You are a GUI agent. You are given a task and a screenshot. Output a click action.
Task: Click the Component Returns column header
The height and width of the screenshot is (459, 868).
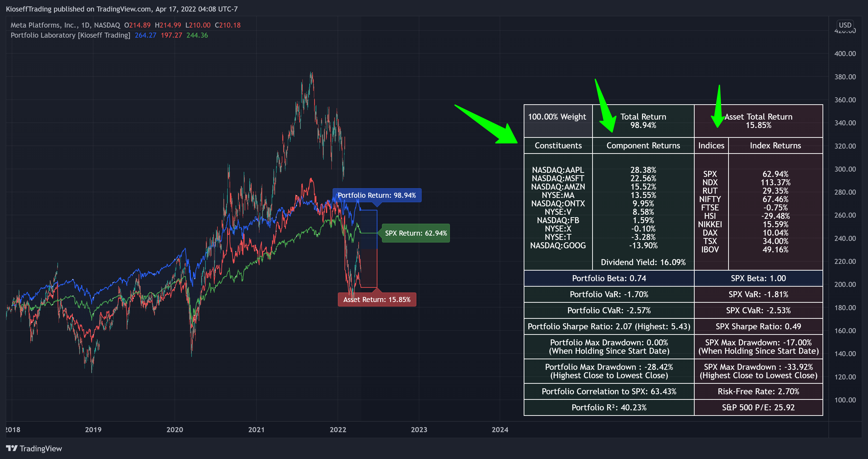[643, 145]
